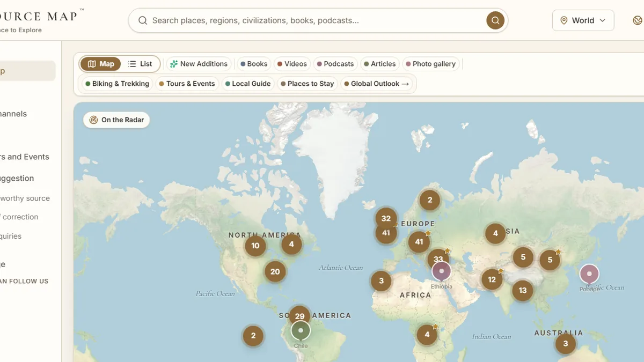644x362 pixels.
Task: Click the cluster marker showing 29
Action: 299,316
